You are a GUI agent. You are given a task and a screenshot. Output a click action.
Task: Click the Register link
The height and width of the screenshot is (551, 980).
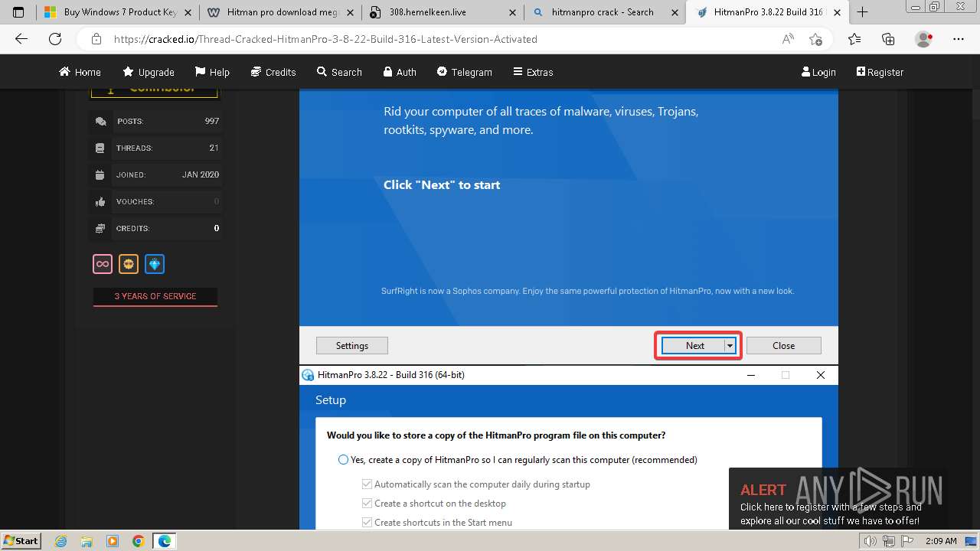click(880, 72)
